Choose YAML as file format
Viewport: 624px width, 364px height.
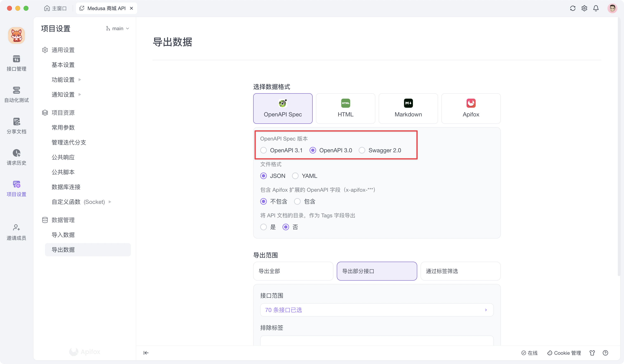295,176
